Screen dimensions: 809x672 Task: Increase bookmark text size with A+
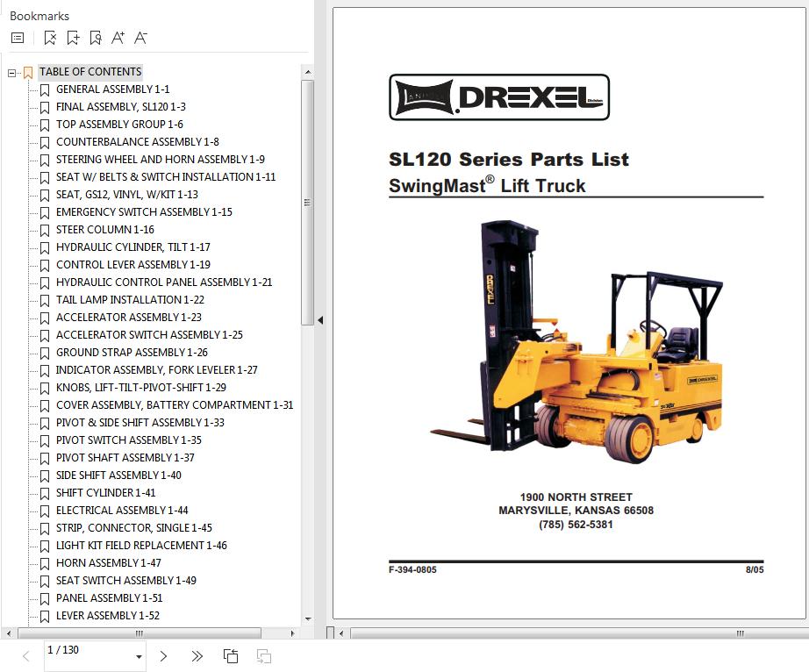pyautogui.click(x=118, y=38)
